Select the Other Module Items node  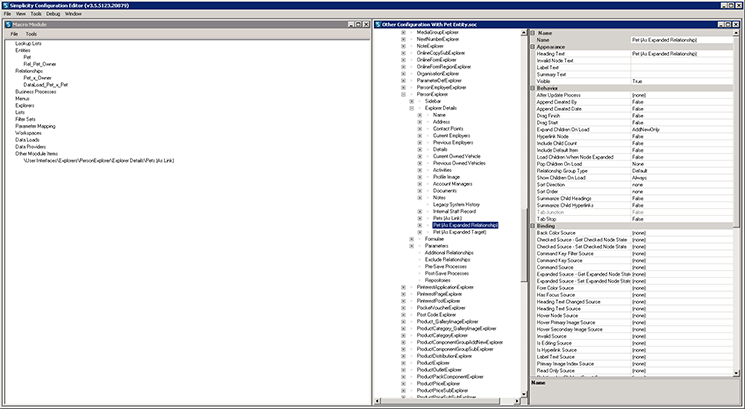tap(36, 154)
